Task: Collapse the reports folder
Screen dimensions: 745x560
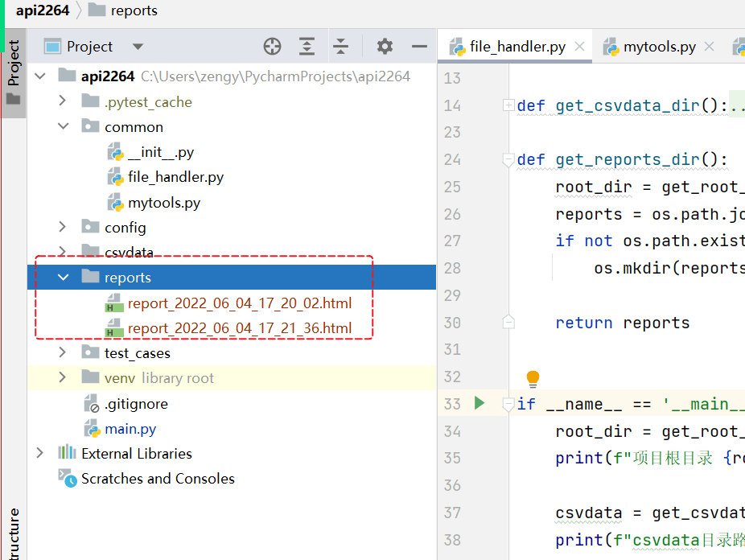Action: [64, 278]
